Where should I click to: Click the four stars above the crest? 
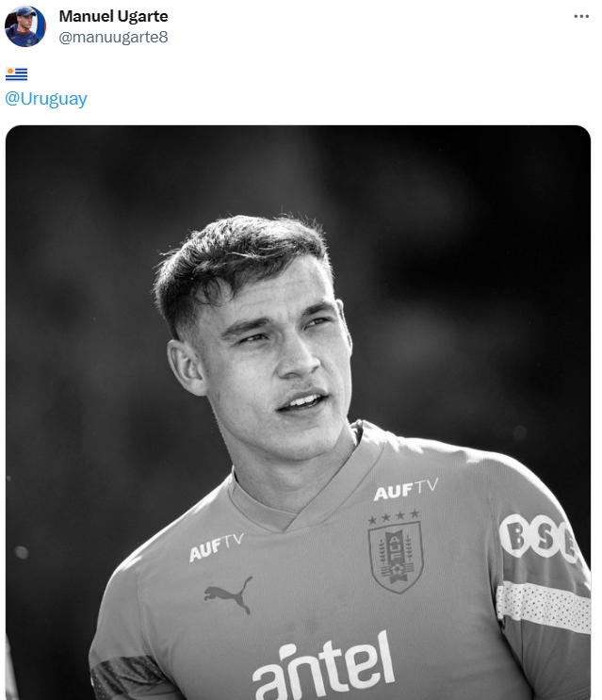pos(393,517)
